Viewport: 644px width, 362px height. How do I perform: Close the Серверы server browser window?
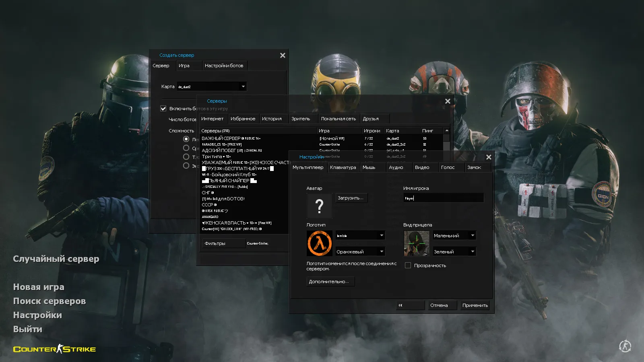tap(448, 101)
